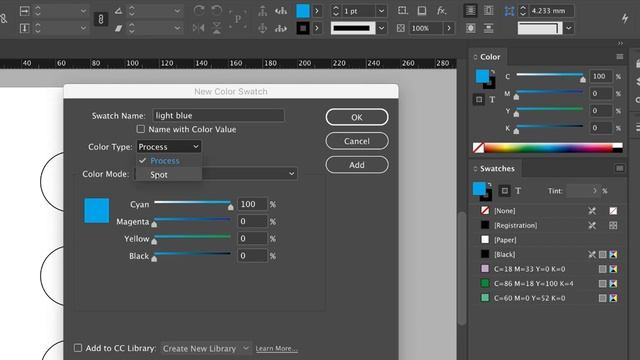The height and width of the screenshot is (360, 640).
Task: Click the Learn More link
Action: (x=276, y=349)
